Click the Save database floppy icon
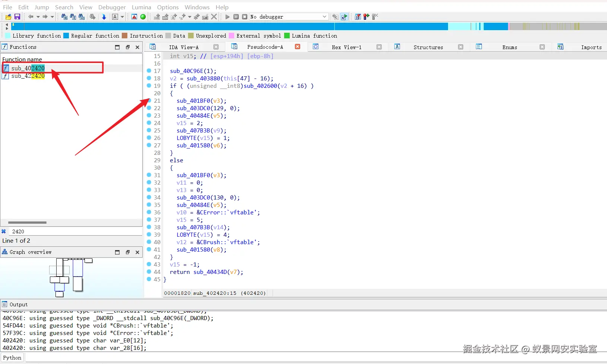Image resolution: width=607 pixels, height=364 pixels. [17, 17]
